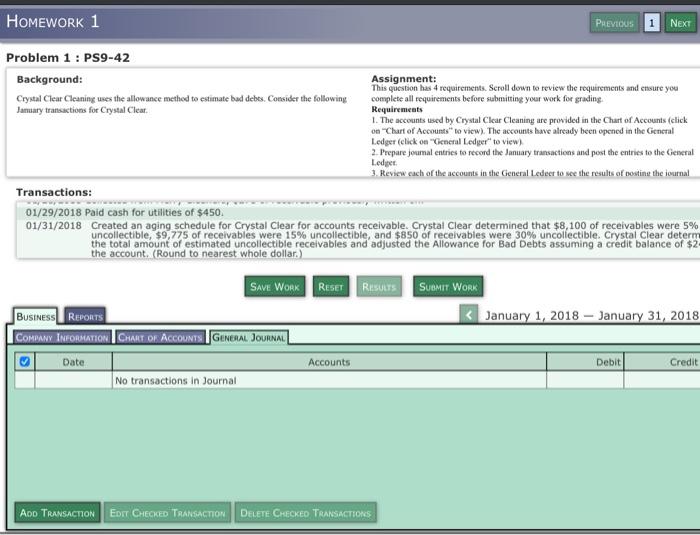The height and width of the screenshot is (535, 700).
Task: Click the previous period arrow icon
Action: [x=469, y=315]
